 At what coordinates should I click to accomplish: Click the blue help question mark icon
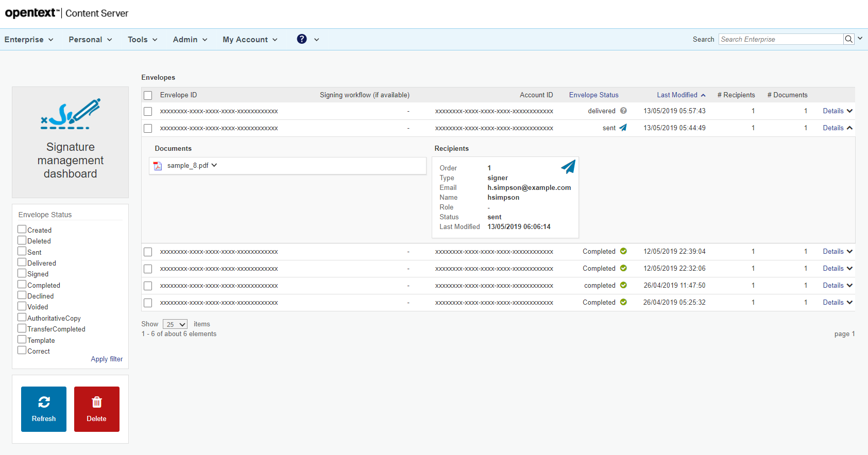302,39
